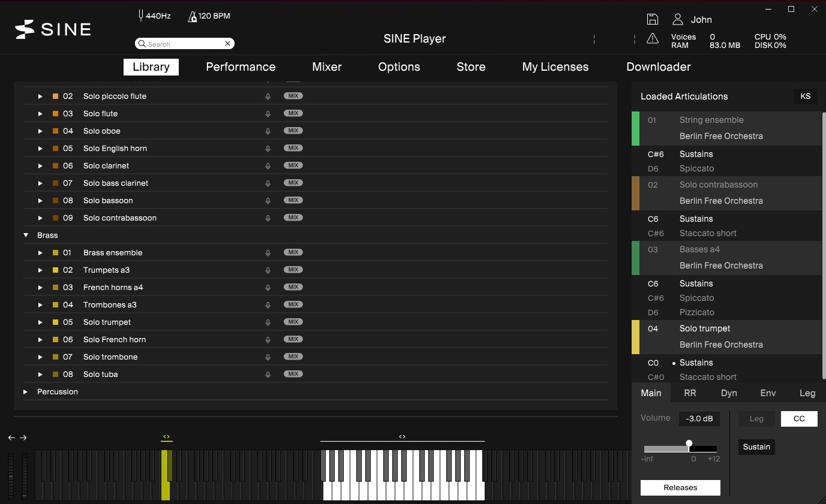The image size is (826, 504).
Task: Expand the French horns a4 row
Action: point(40,288)
